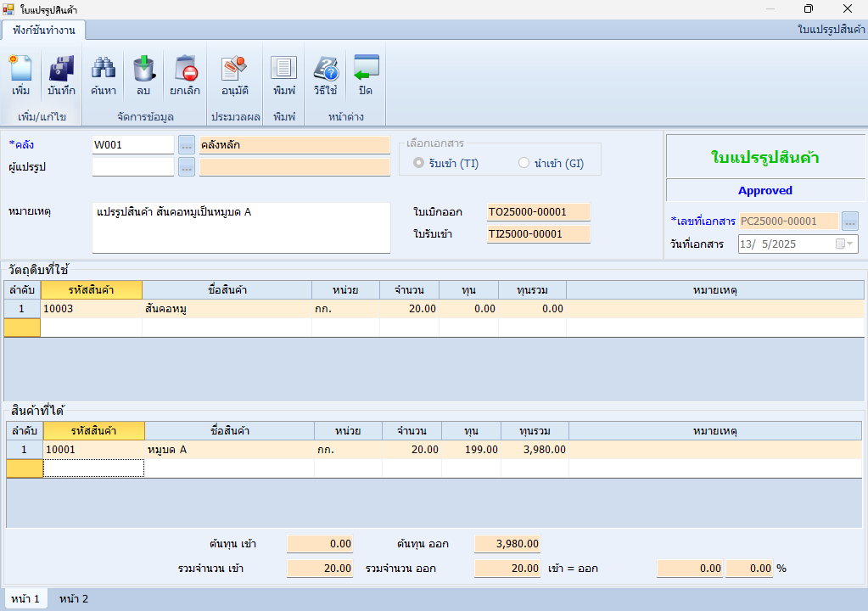This screenshot has height=611, width=868.
Task: Close the form with ปิด icon
Action: [366, 75]
